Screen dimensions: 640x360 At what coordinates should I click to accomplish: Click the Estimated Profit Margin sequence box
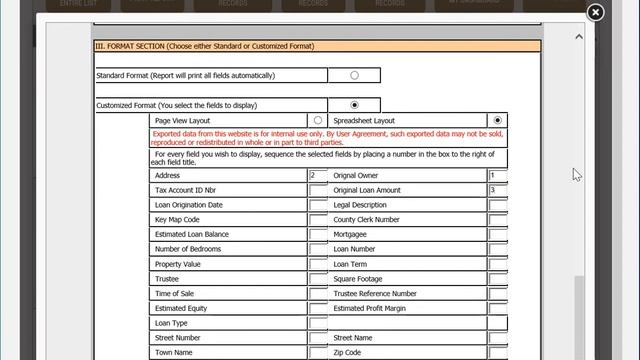click(498, 308)
